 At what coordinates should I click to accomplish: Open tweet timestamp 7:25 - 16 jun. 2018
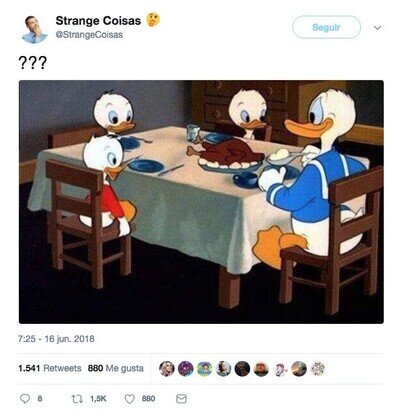coord(56,339)
